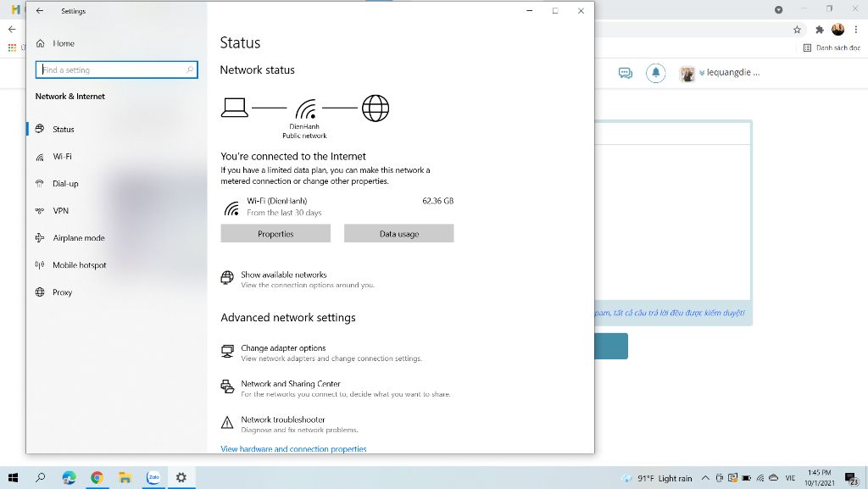
Task: Open Chrome extensions puzzle icon
Action: [820, 30]
